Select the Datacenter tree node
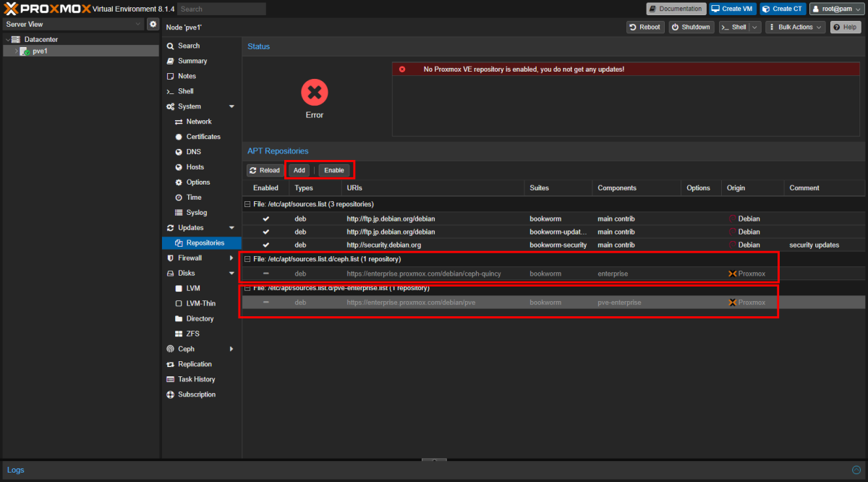 [x=41, y=39]
